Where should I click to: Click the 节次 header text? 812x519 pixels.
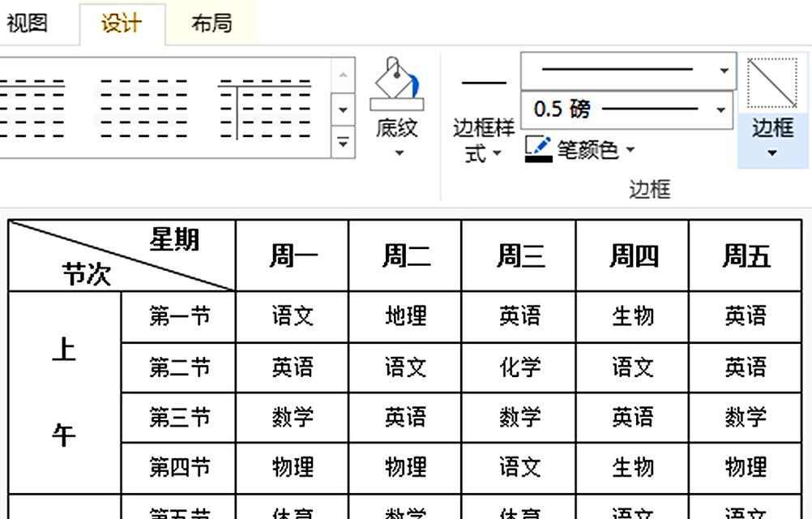[x=87, y=274]
